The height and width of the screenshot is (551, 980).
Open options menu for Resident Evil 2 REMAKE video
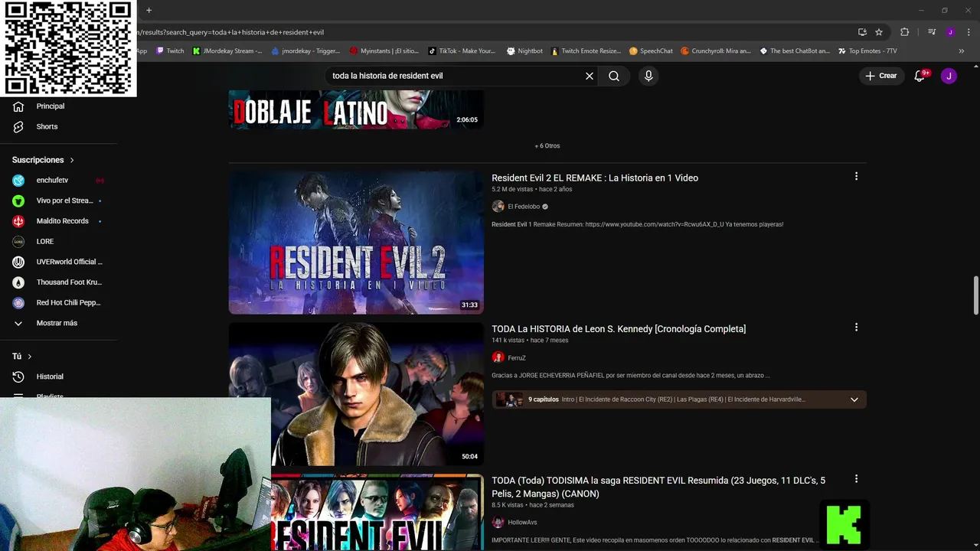(856, 176)
